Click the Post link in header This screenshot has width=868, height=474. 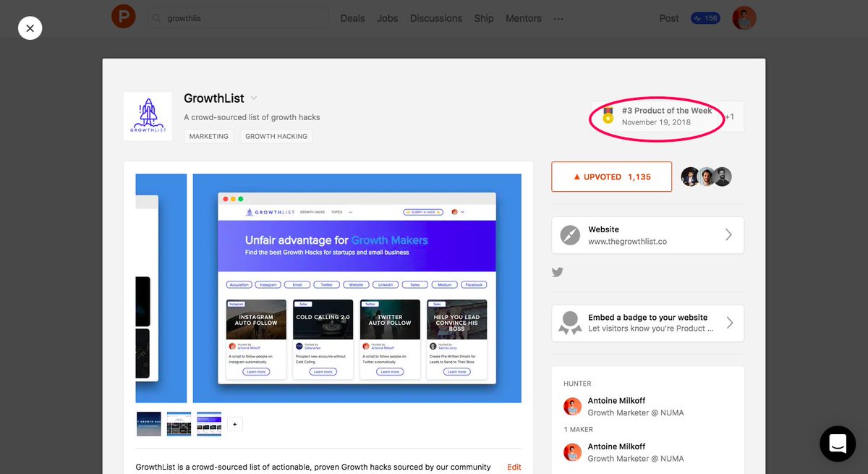coord(669,18)
